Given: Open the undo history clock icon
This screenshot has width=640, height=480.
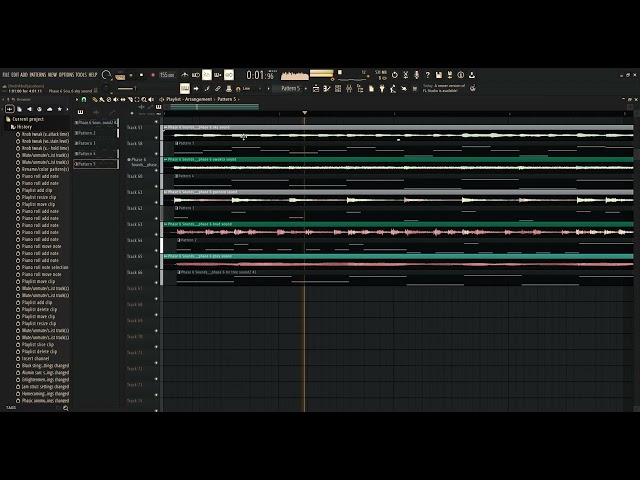Looking at the screenshot, I should (x=395, y=75).
